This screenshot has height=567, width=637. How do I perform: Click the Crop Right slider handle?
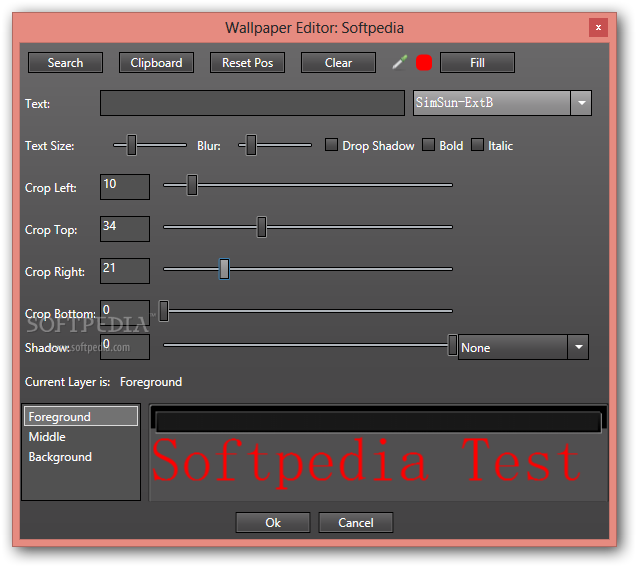224,269
